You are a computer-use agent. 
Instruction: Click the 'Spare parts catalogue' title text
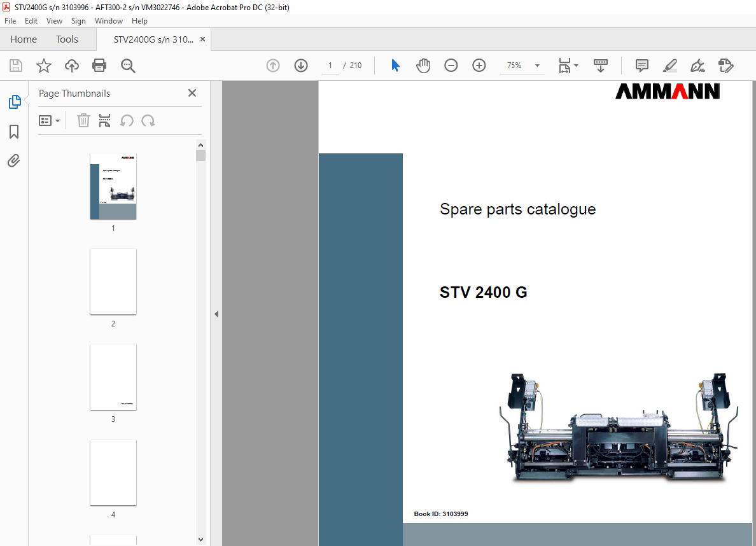click(518, 209)
